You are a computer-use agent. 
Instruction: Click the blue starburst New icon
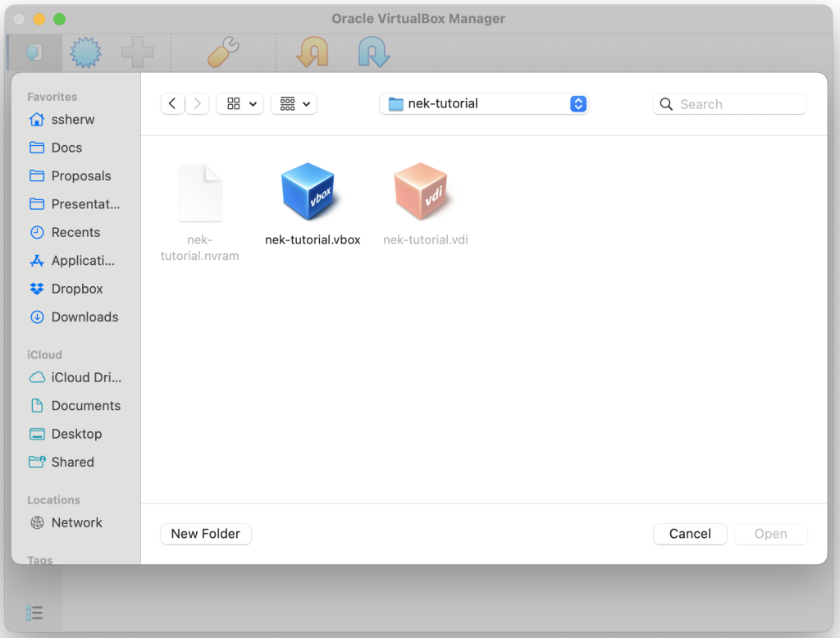[86, 53]
